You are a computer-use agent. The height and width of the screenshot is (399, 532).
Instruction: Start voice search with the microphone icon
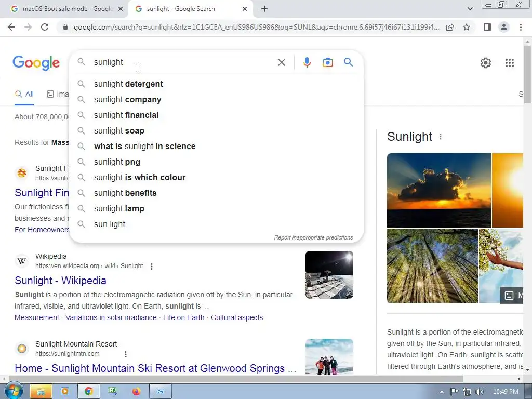[x=307, y=62]
